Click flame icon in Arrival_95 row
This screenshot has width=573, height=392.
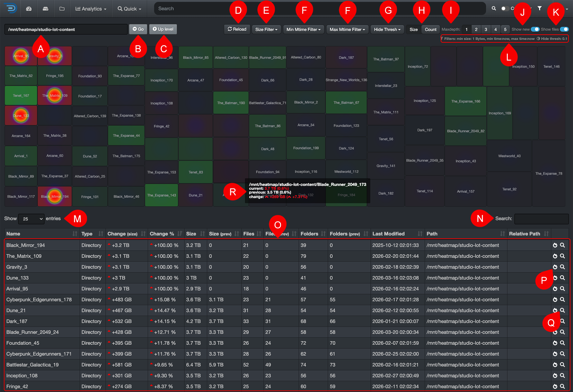[x=555, y=289]
